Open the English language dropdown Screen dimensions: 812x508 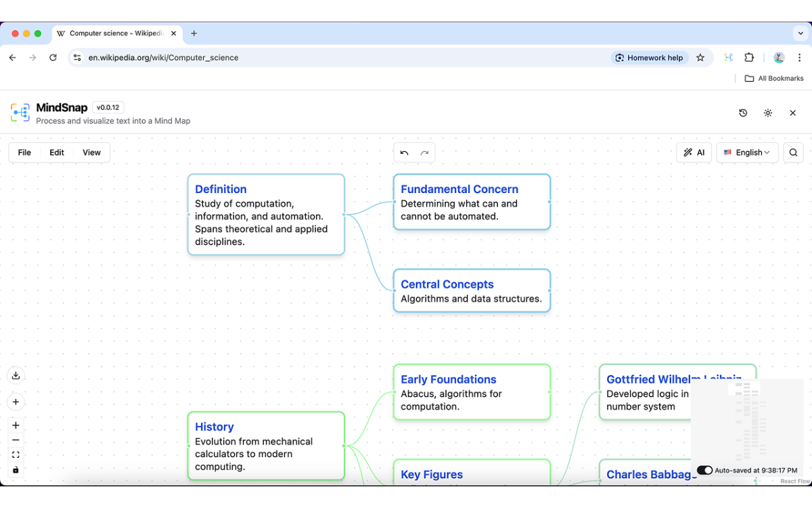(x=747, y=152)
